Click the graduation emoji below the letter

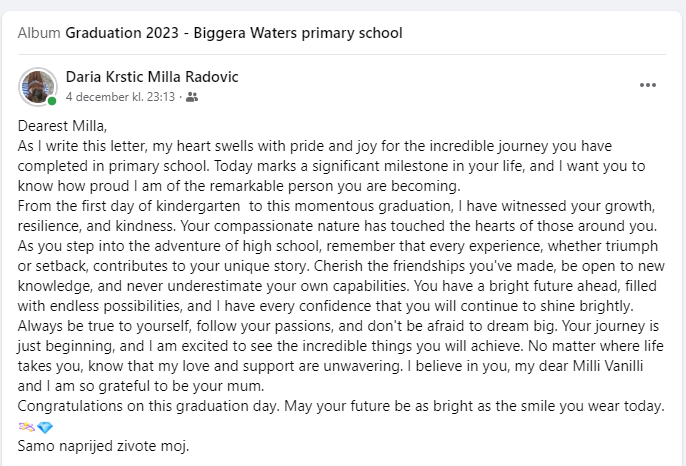pyautogui.click(x=26, y=427)
